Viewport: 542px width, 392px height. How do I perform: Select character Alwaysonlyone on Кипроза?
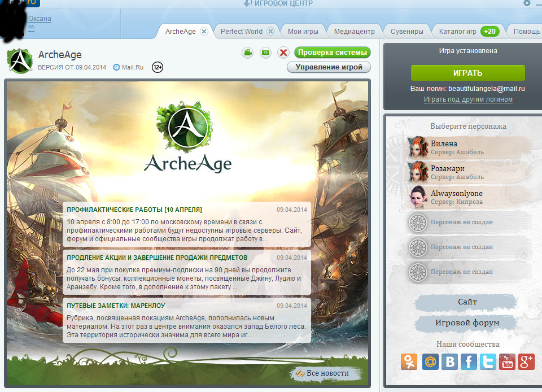click(x=469, y=197)
